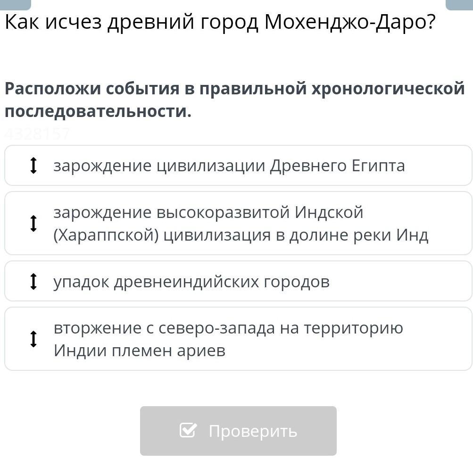This screenshot has height=476, width=473.
Task: Select the sort handle next to упадок древнеиндийских городов
Action: (x=33, y=282)
